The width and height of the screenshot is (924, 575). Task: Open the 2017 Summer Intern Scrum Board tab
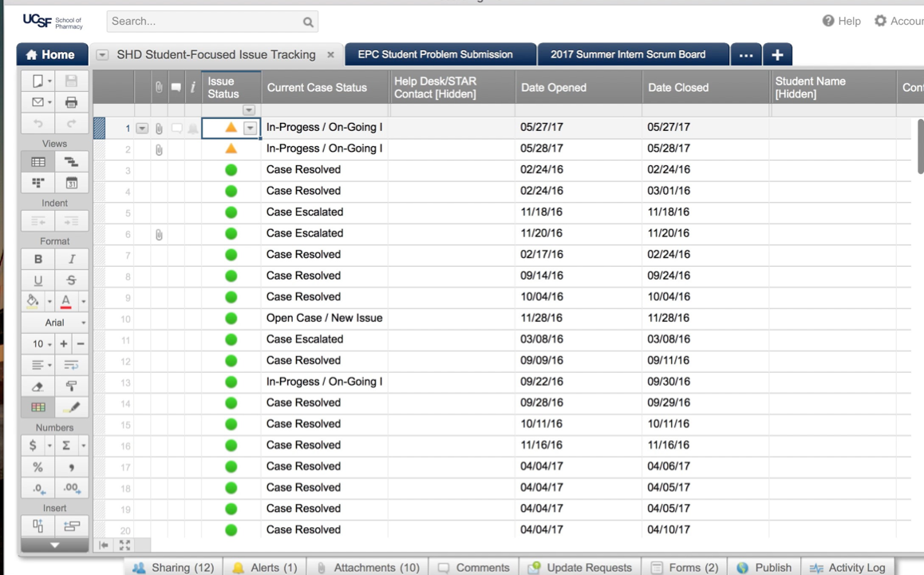(628, 54)
